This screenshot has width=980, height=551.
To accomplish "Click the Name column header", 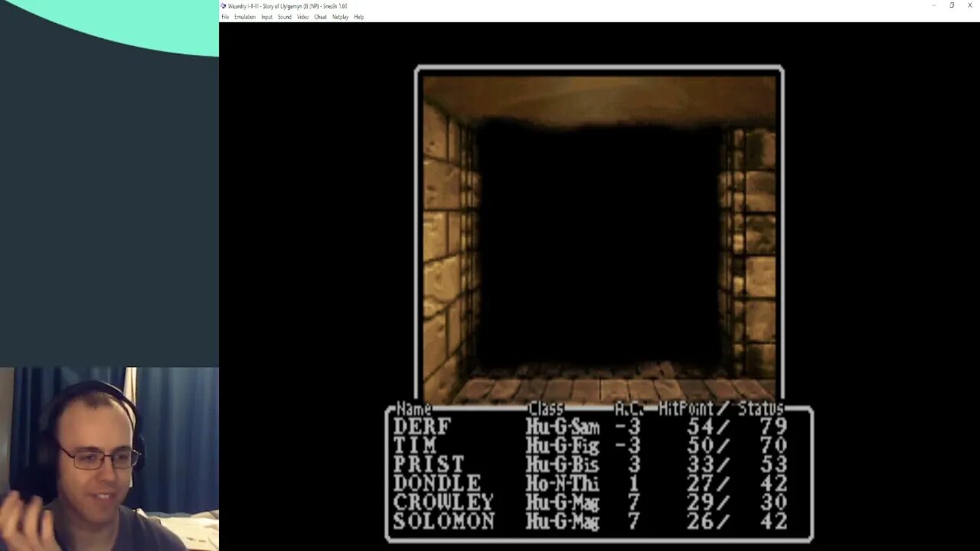I will [x=414, y=409].
